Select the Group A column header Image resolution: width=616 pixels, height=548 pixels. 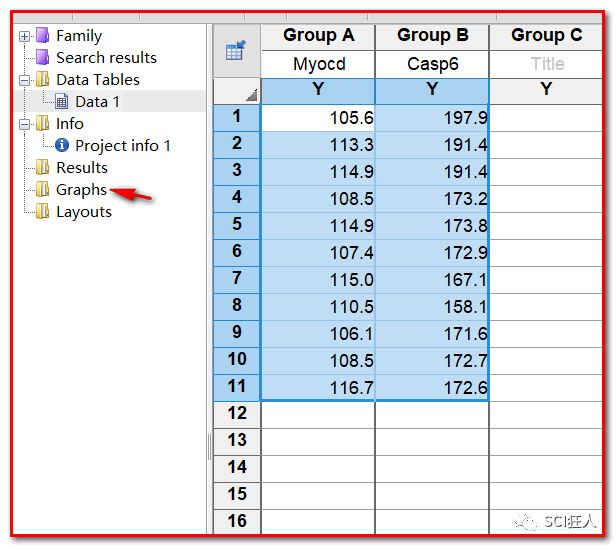(x=318, y=36)
